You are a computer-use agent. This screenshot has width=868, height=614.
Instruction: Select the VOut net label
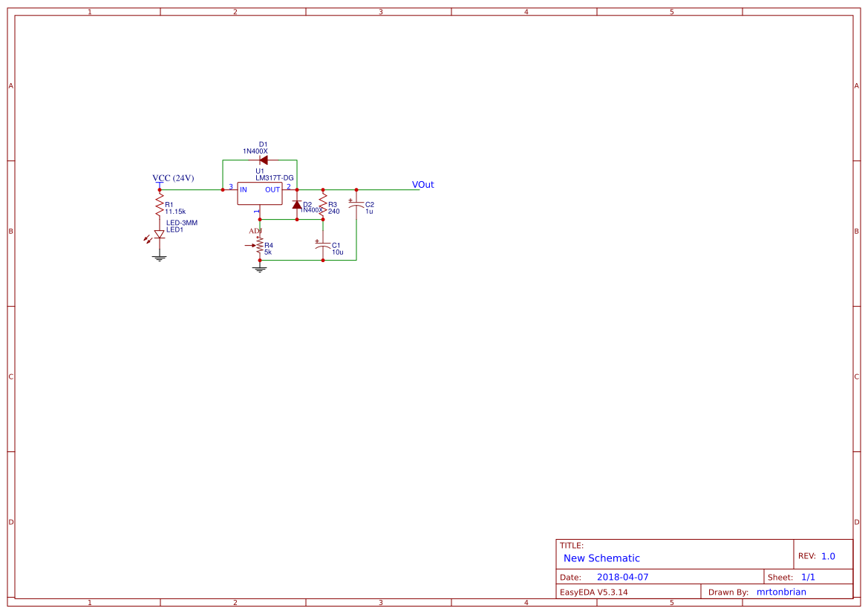(422, 184)
